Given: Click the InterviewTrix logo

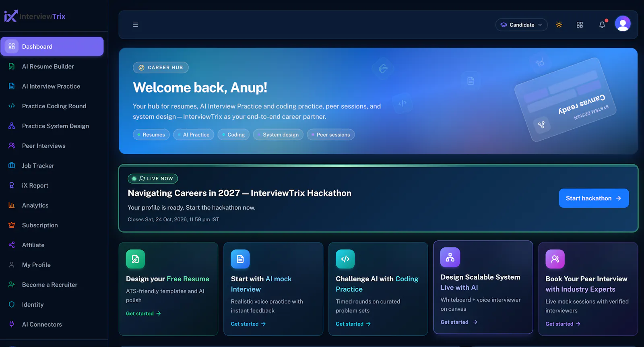Looking at the screenshot, I should coord(35,16).
